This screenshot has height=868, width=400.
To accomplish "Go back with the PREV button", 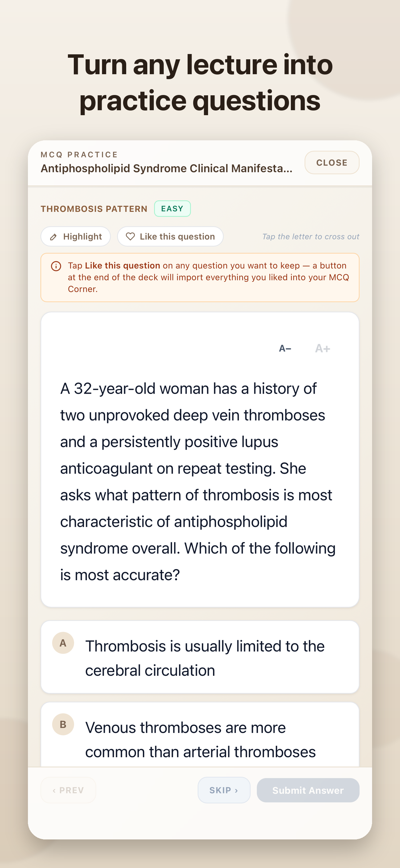I will 68,790.
